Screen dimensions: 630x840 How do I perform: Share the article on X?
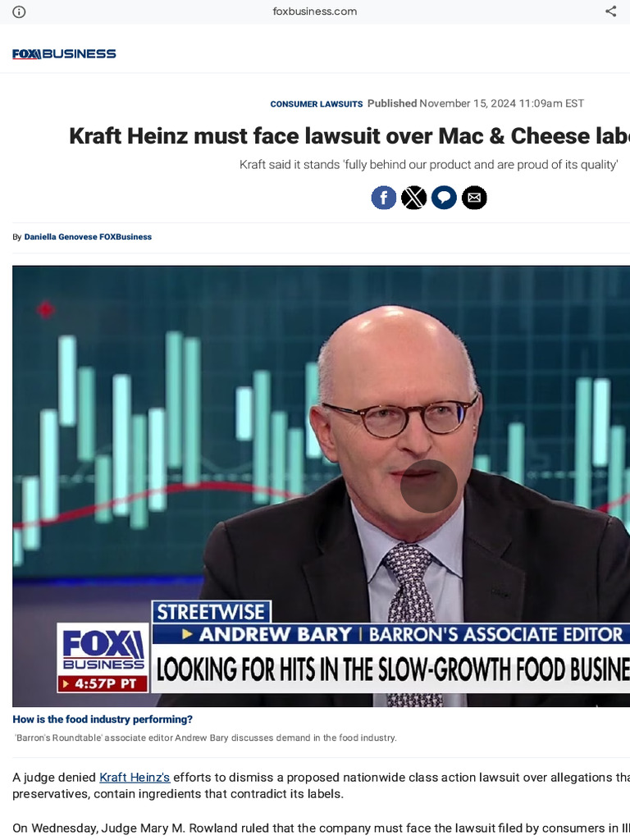pyautogui.click(x=413, y=198)
